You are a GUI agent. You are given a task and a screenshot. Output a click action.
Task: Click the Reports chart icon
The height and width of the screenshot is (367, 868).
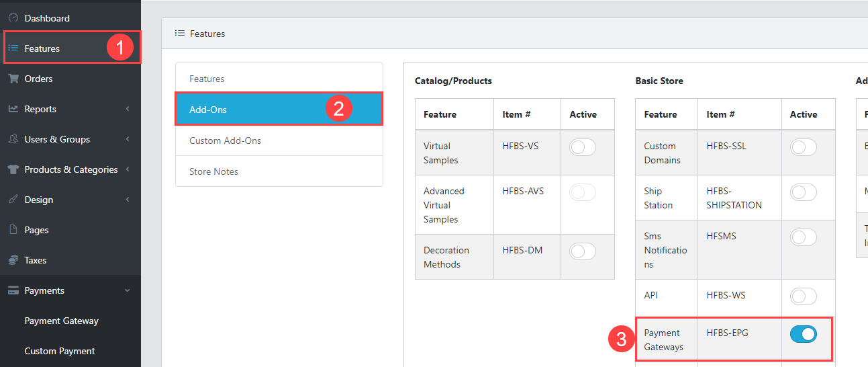13,109
